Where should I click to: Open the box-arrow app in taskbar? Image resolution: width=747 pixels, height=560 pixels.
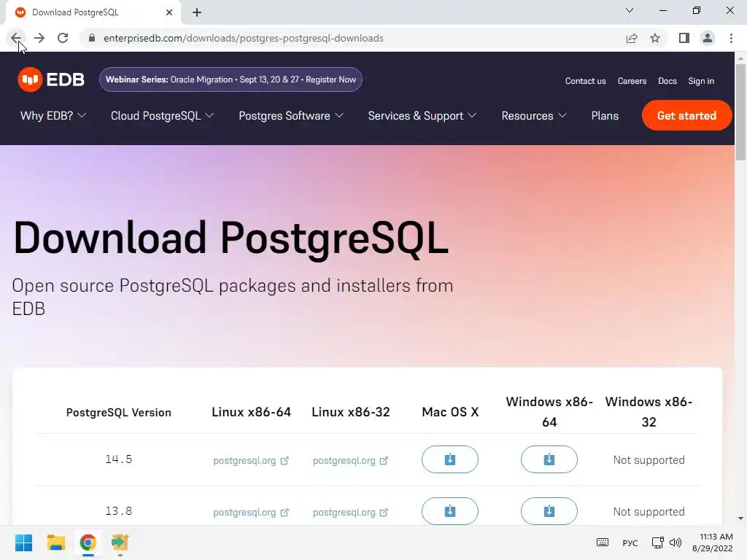tap(120, 542)
